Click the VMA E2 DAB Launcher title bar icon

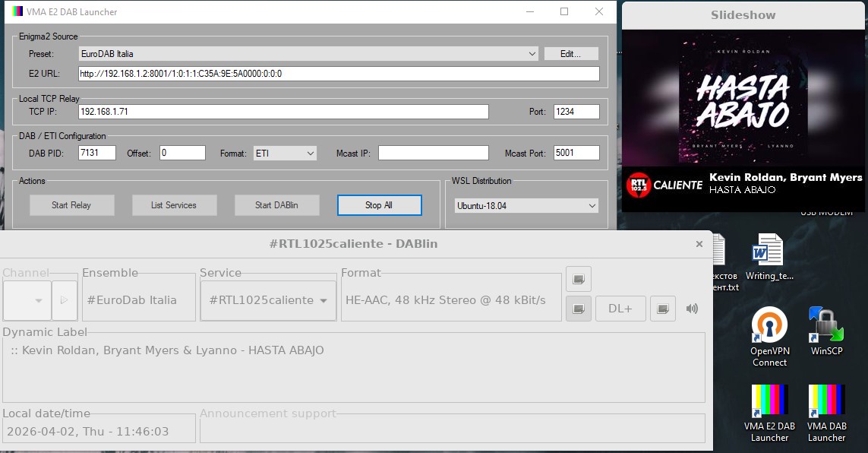17,11
